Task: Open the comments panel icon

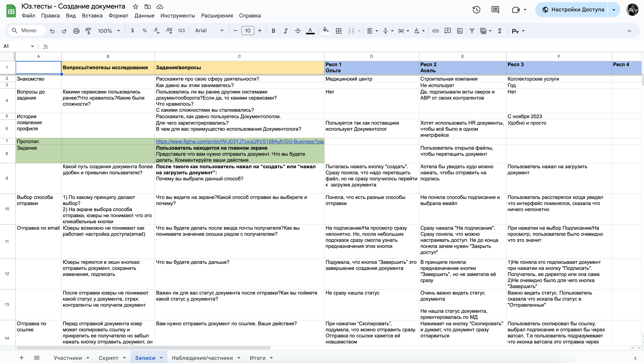Action: [x=495, y=10]
